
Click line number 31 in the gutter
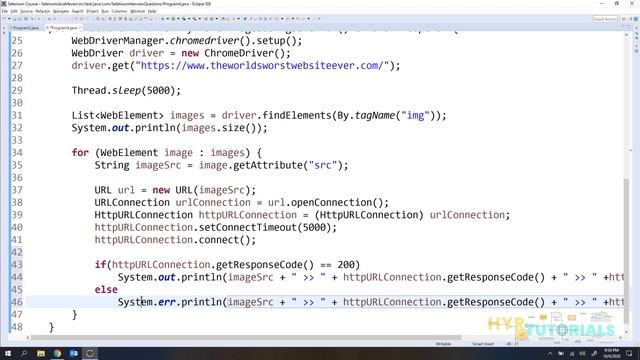click(17, 116)
